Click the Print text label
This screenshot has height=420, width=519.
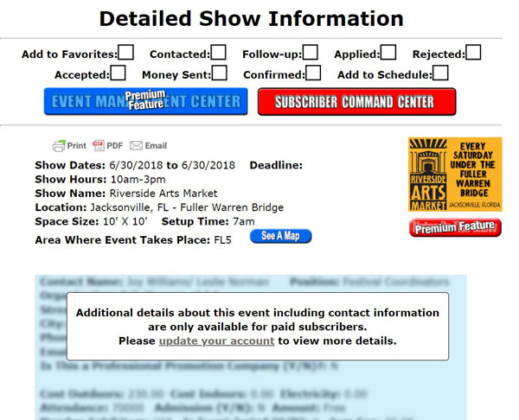tap(76, 146)
